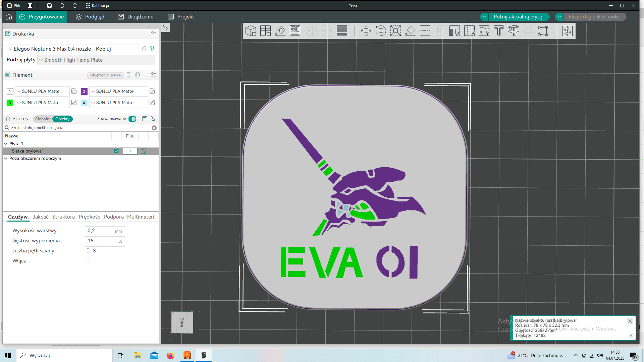
Task: Open filament 2 preset dropdown
Action: point(118,91)
